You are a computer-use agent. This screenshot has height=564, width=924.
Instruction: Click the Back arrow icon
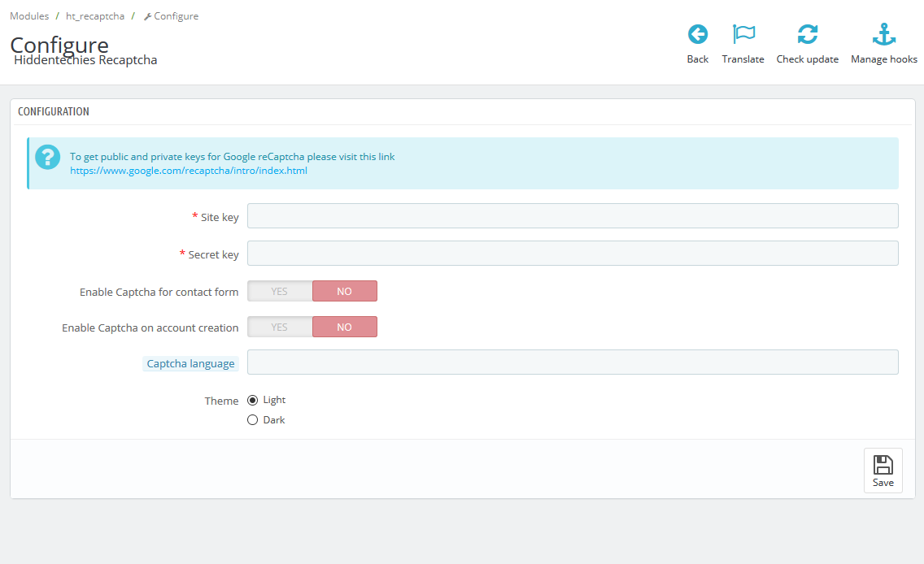697,34
